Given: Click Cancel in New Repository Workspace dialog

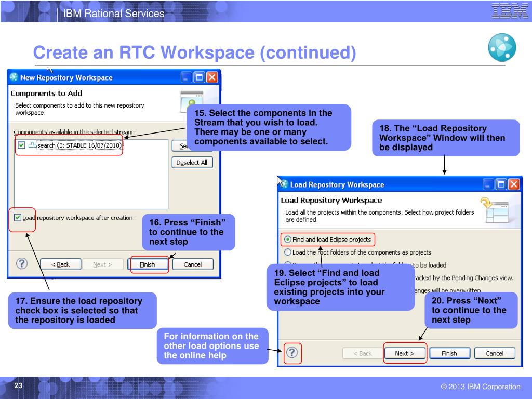Looking at the screenshot, I should (193, 264).
